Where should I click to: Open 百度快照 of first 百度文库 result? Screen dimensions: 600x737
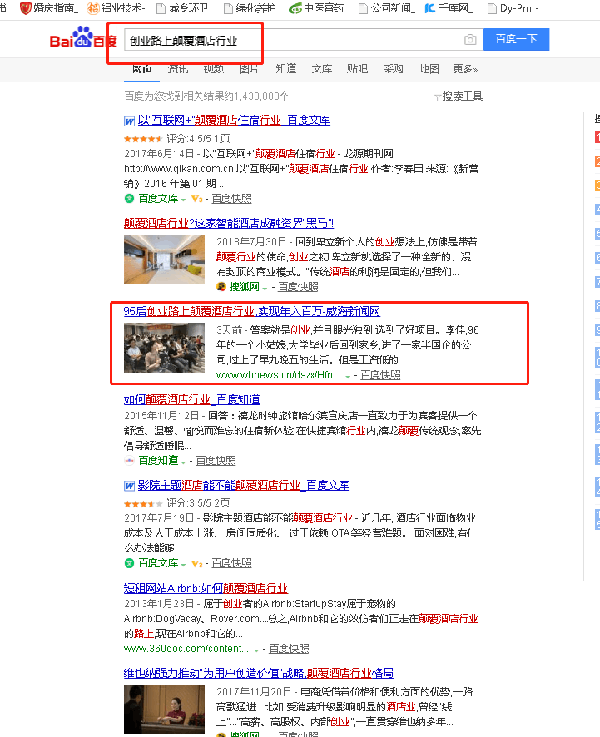point(231,199)
